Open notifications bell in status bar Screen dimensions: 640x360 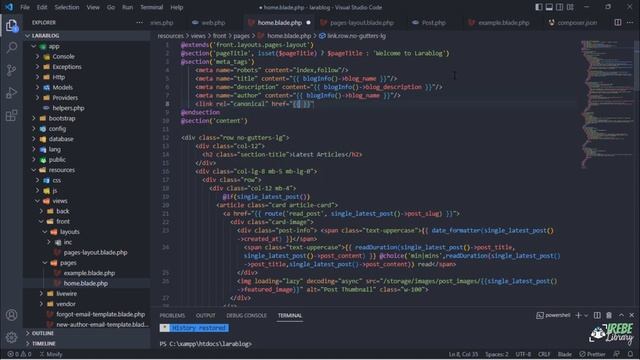point(631,354)
